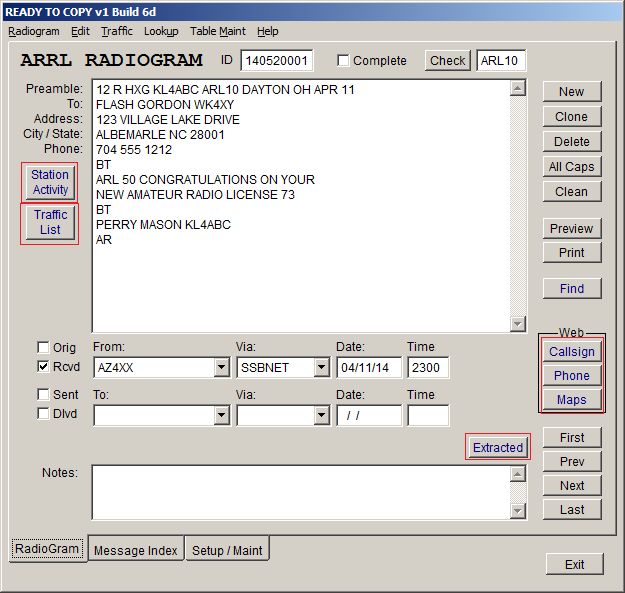Click the Find button
The image size is (625, 593).
(572, 289)
